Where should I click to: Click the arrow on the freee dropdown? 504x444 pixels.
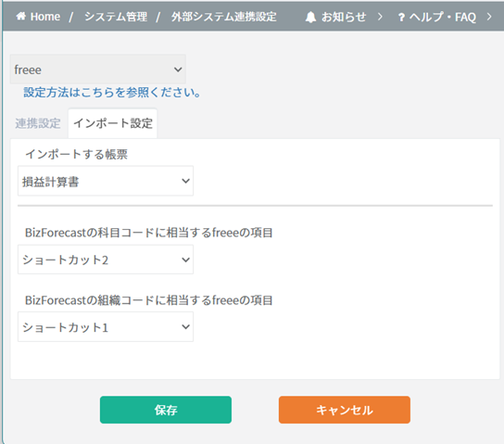point(178,70)
